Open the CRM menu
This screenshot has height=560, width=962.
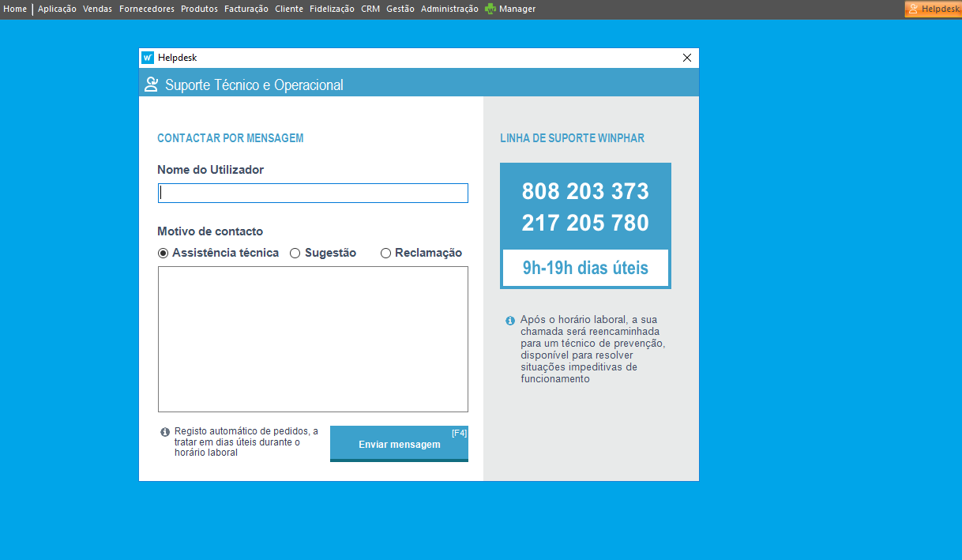coord(370,9)
